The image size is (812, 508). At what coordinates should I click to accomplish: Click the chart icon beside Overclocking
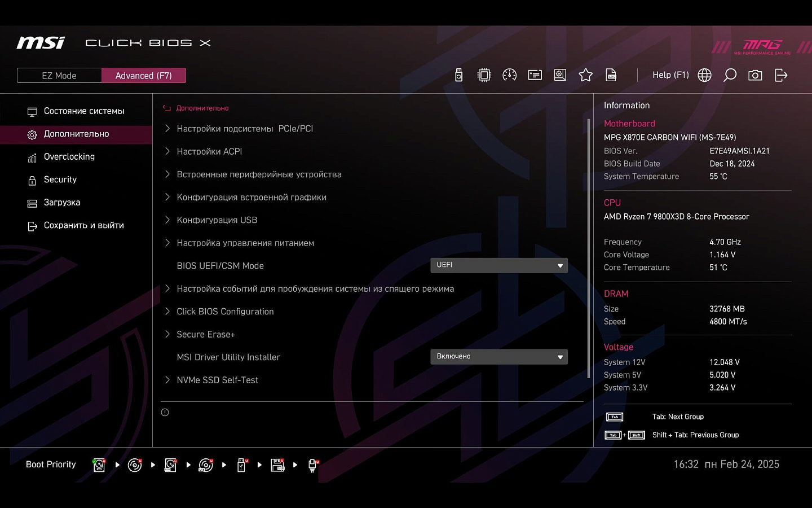[x=32, y=157]
